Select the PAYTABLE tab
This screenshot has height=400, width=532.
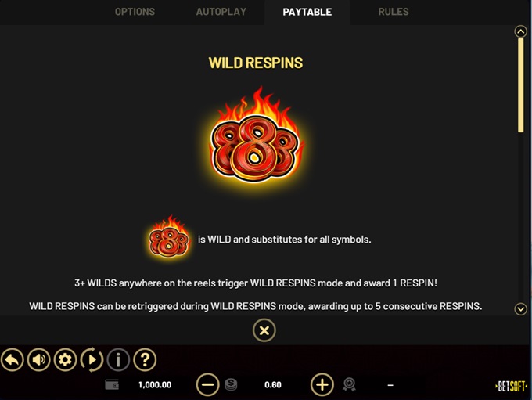pos(307,12)
